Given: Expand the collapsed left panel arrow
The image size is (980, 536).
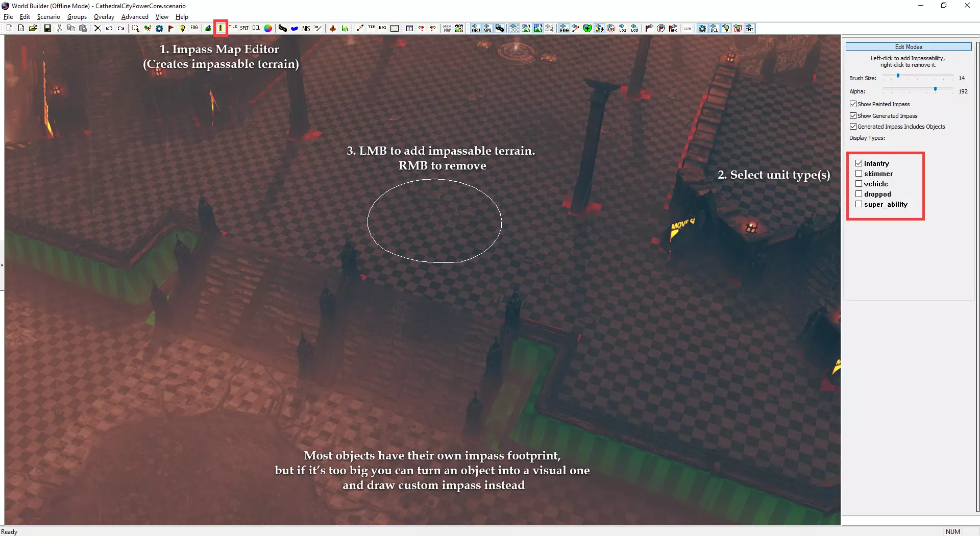Looking at the screenshot, I should pyautogui.click(x=2, y=265).
